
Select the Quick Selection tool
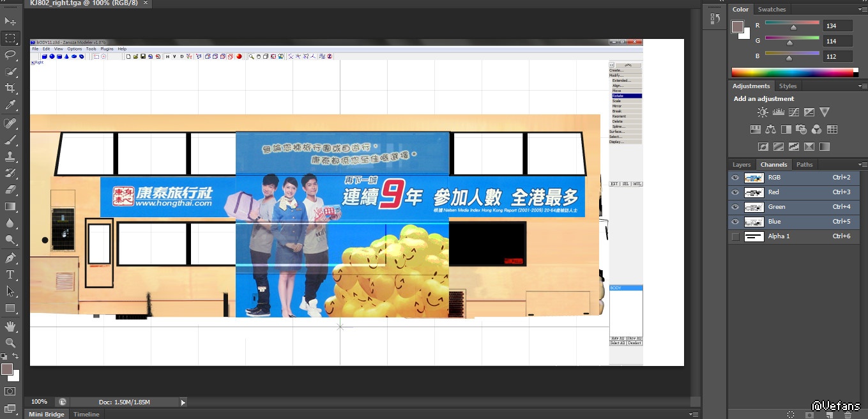(x=10, y=72)
